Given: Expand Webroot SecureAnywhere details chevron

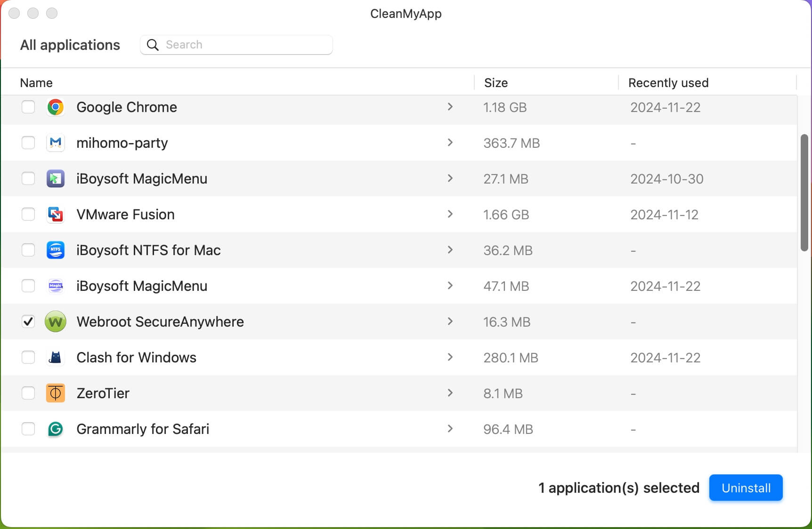Looking at the screenshot, I should (x=450, y=321).
